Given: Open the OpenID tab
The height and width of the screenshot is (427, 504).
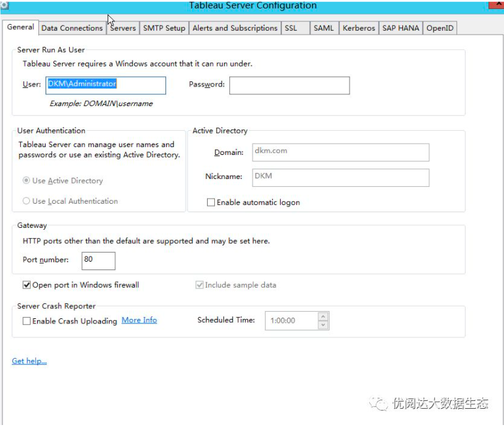Looking at the screenshot, I should tap(440, 28).
